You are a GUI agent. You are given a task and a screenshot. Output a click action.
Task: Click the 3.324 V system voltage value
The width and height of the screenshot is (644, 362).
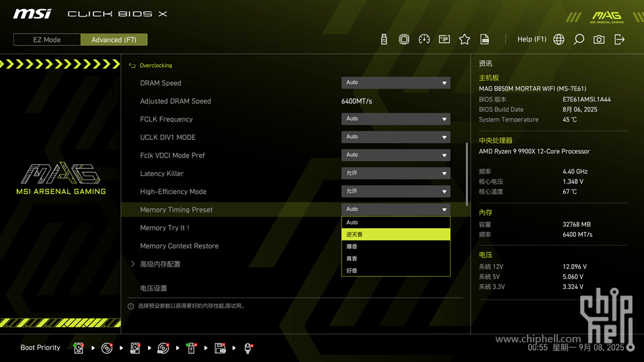click(x=573, y=287)
